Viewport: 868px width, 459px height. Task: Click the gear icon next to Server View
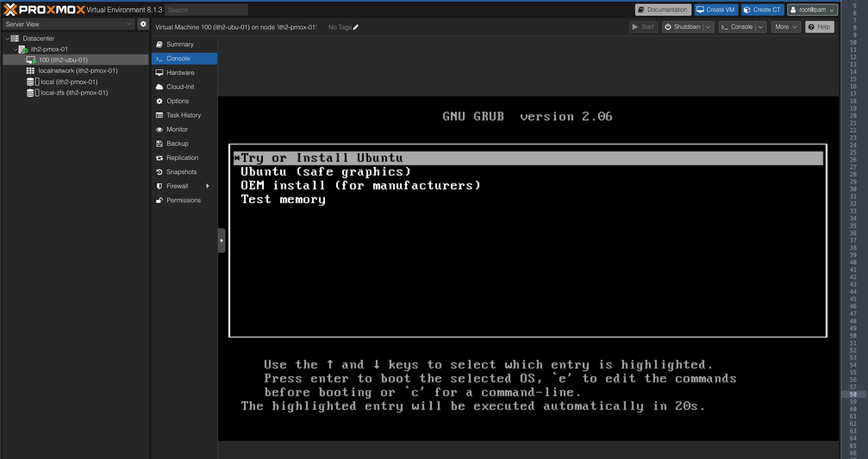[x=143, y=23]
